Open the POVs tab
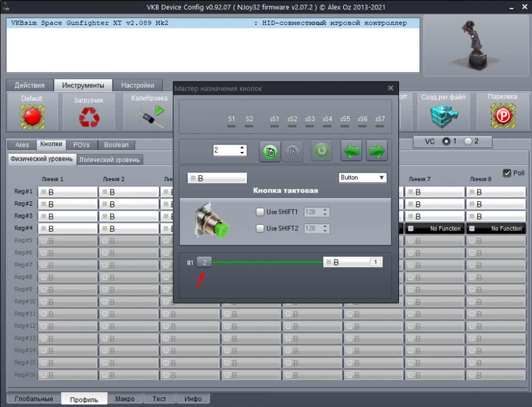This screenshot has height=407, width=532. click(x=81, y=145)
